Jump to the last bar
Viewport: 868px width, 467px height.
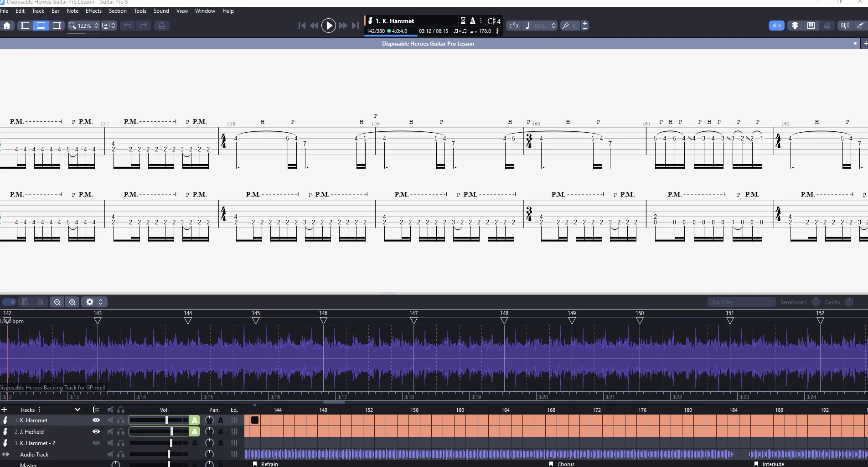click(355, 26)
